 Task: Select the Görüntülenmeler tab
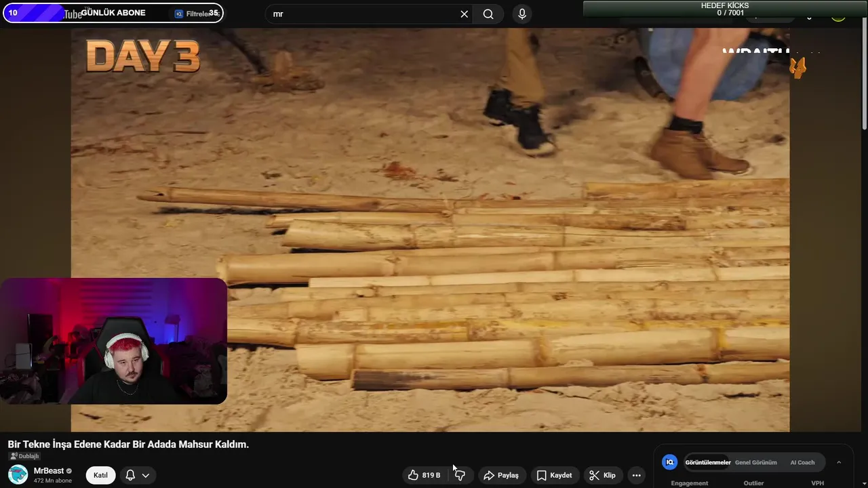coord(707,462)
